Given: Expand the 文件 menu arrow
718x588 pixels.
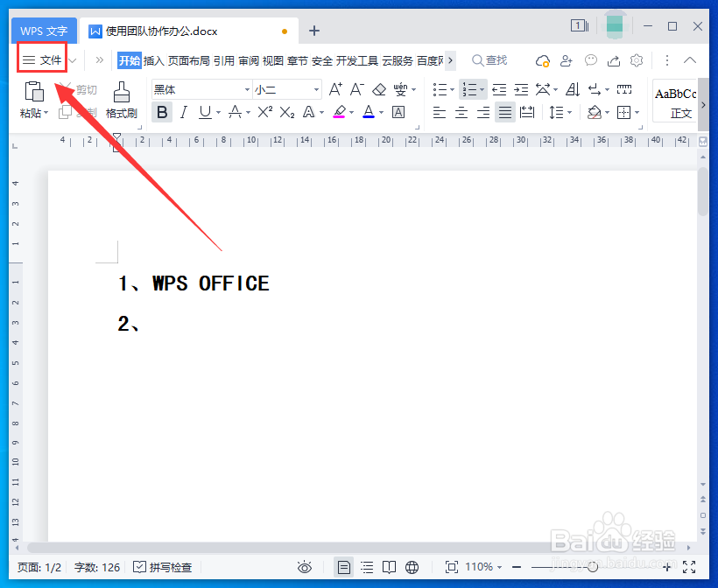Looking at the screenshot, I should 73,60.
